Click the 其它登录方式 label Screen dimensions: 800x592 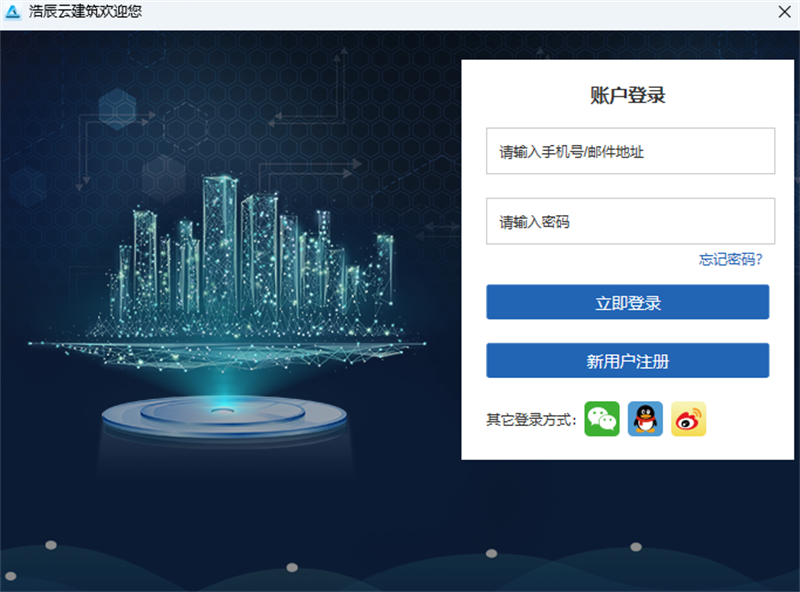(531, 420)
